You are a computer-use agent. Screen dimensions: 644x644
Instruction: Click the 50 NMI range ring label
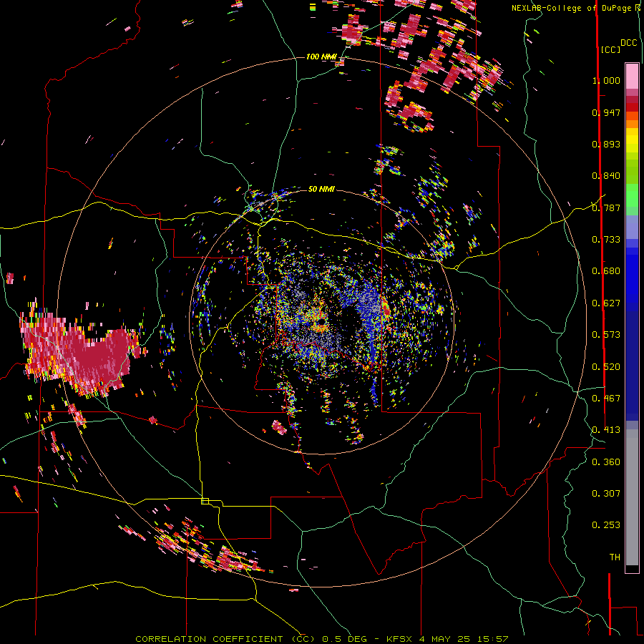pos(321,190)
